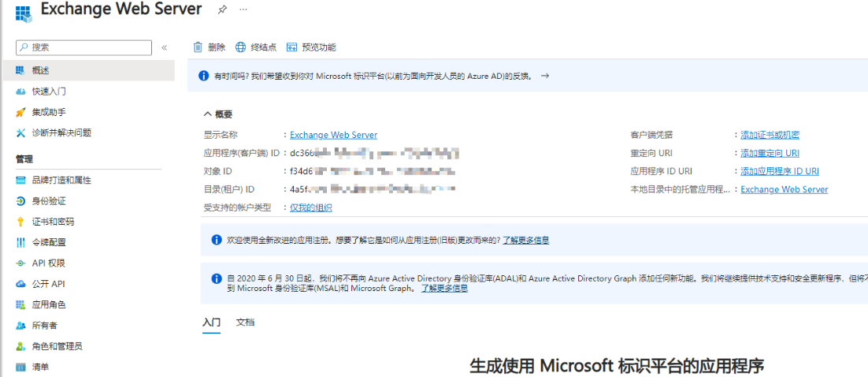This screenshot has width=868, height=377.
Task: Open 证书和密码 key item
Action: click(x=53, y=222)
